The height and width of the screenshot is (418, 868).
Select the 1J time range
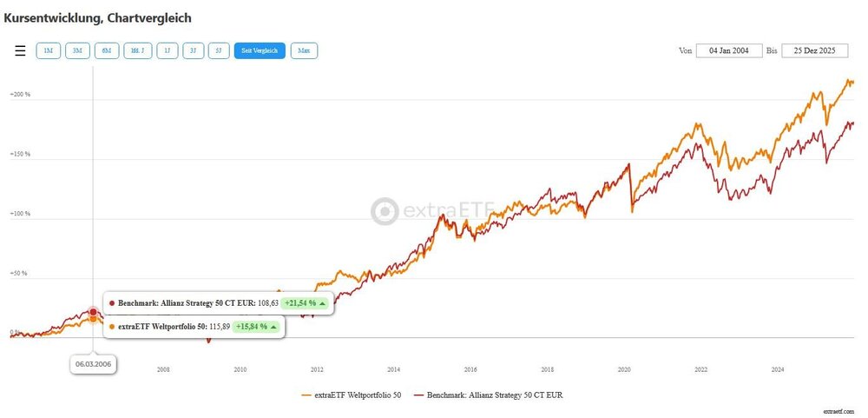(x=167, y=51)
